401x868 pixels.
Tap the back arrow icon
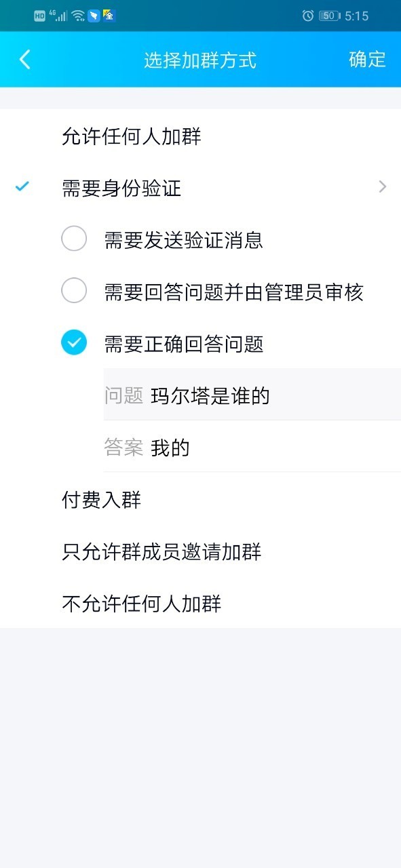point(25,59)
